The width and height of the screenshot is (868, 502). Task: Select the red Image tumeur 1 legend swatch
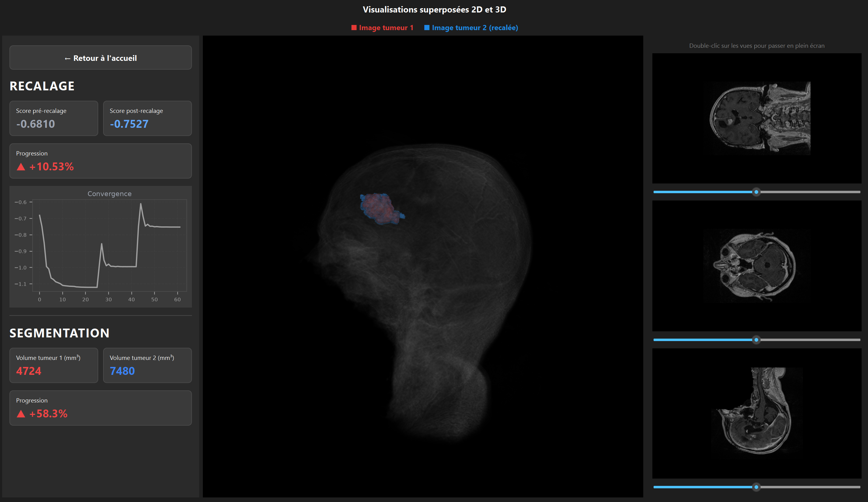(354, 28)
